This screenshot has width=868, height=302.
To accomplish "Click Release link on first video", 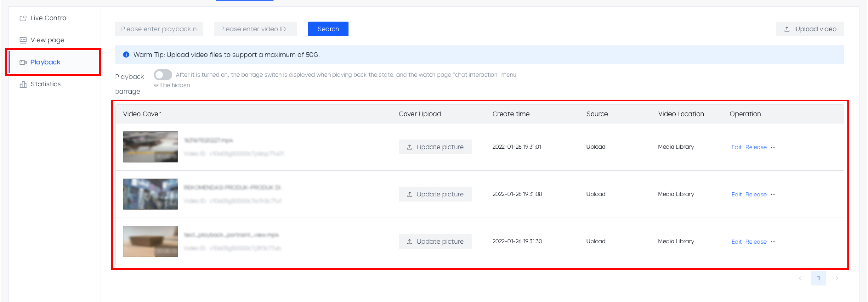I will coord(756,147).
